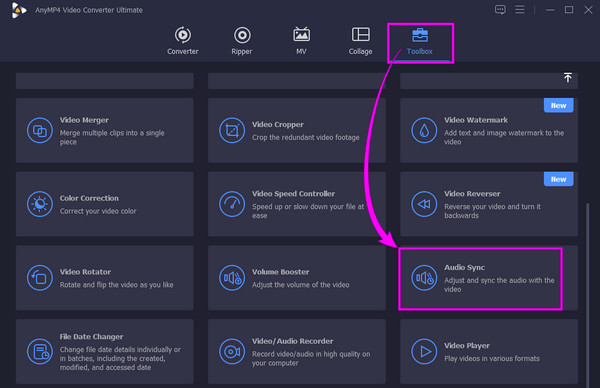Viewport: 600px width, 388px height.
Task: Click the New badge on Video Reverser
Action: [x=559, y=179]
